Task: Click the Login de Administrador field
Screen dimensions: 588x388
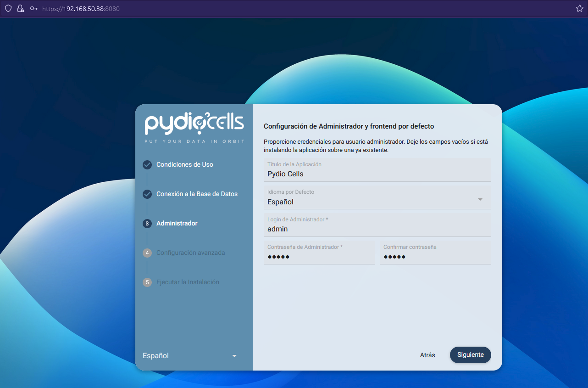Action: click(377, 225)
